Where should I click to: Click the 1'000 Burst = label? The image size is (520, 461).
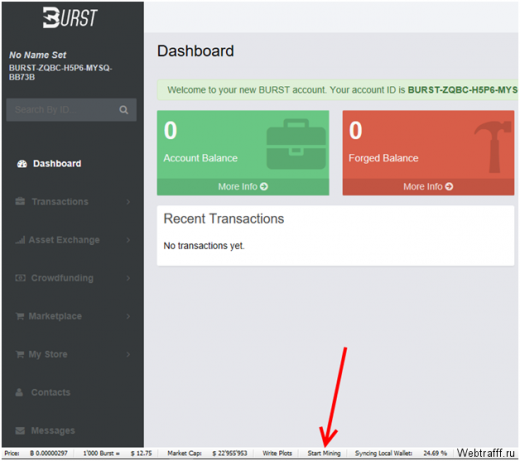click(x=101, y=453)
